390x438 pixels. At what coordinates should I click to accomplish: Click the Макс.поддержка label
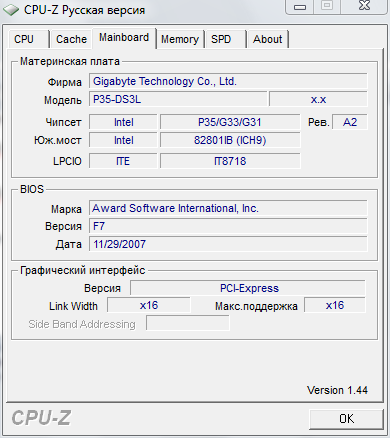coord(256,306)
